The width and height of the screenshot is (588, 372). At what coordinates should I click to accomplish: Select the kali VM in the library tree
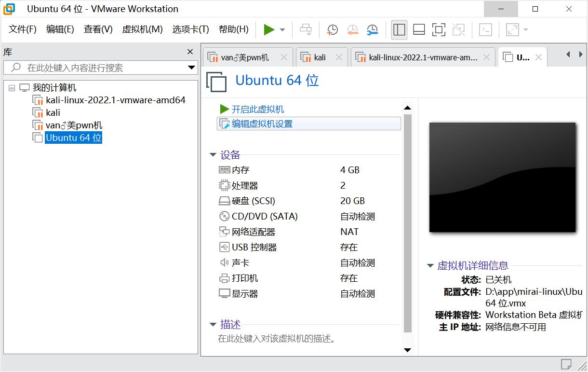pos(53,113)
